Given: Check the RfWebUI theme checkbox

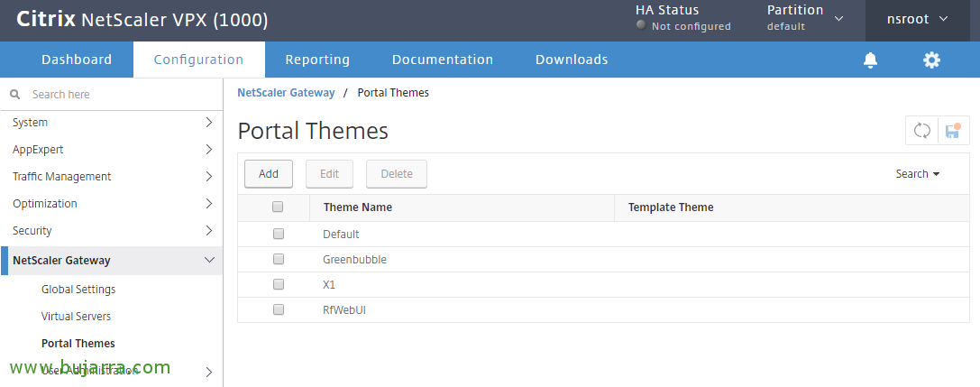Looking at the screenshot, I should [279, 309].
